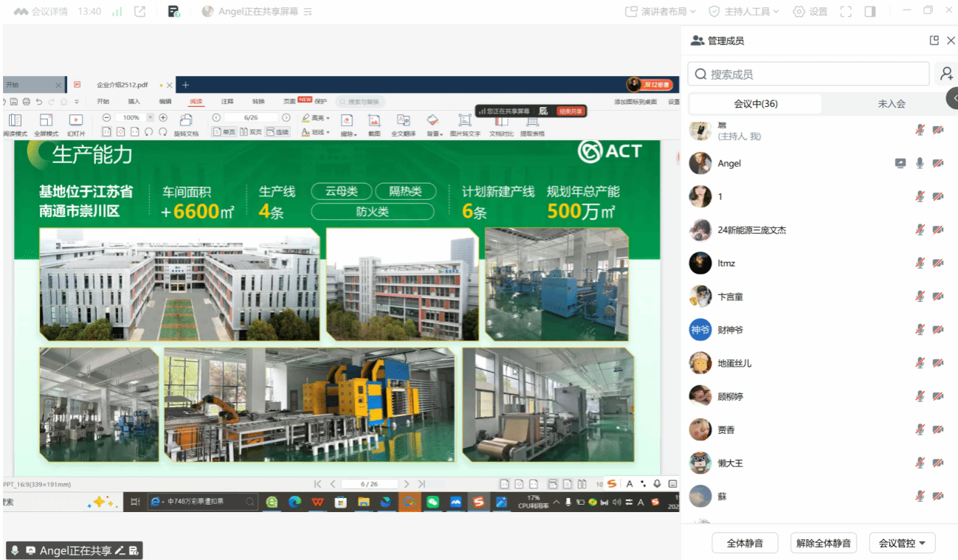Mute Angel's microphone
958x560 pixels.
pos(920,163)
